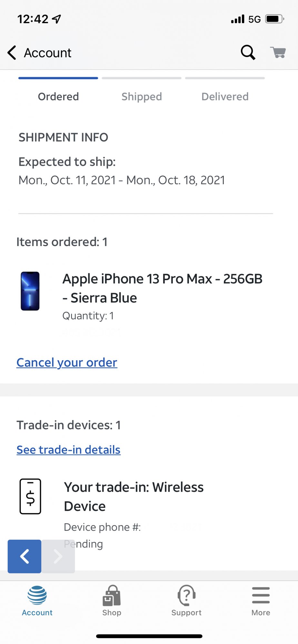Select the Ordered progress step
This screenshot has height=644, width=298.
tap(58, 97)
